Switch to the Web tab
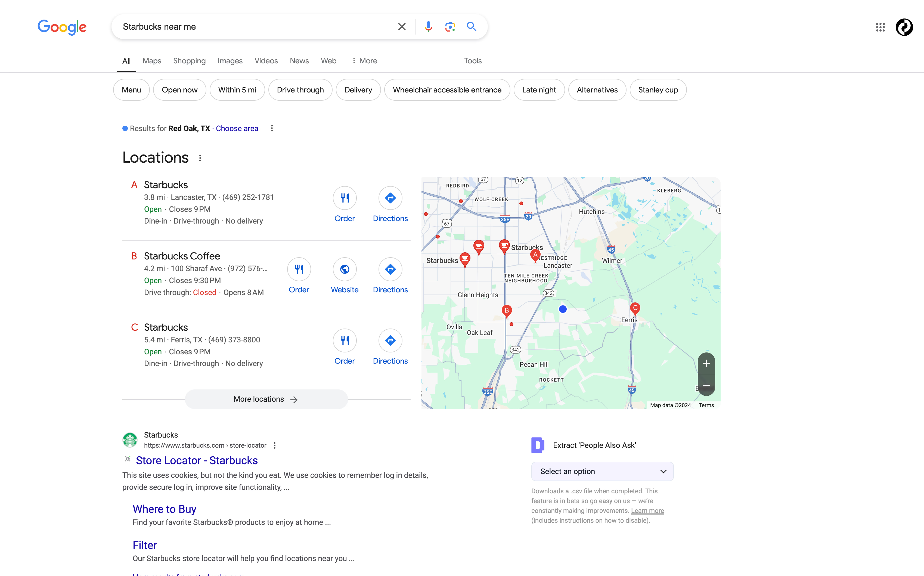The height and width of the screenshot is (576, 924). coord(329,61)
